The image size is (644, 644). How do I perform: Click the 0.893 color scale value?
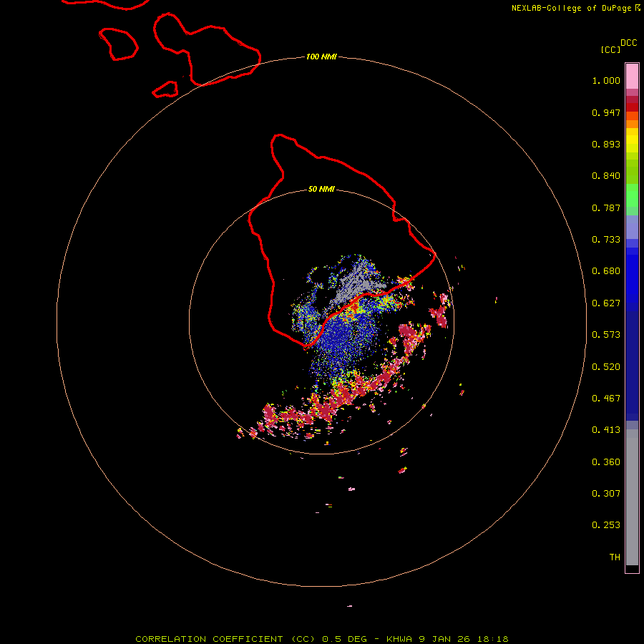606,144
